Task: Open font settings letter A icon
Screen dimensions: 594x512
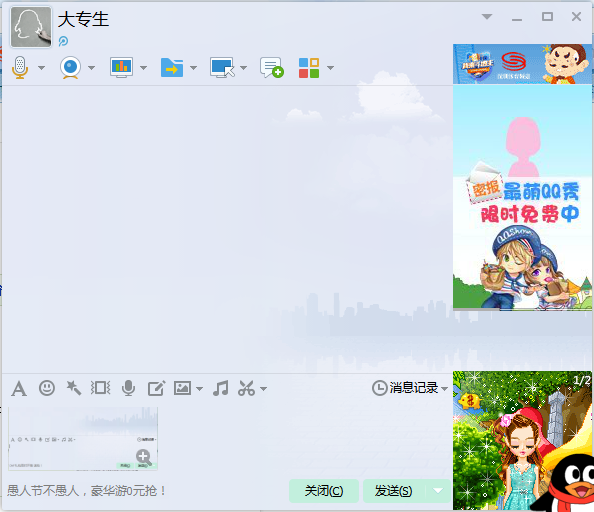Action: [x=19, y=389]
